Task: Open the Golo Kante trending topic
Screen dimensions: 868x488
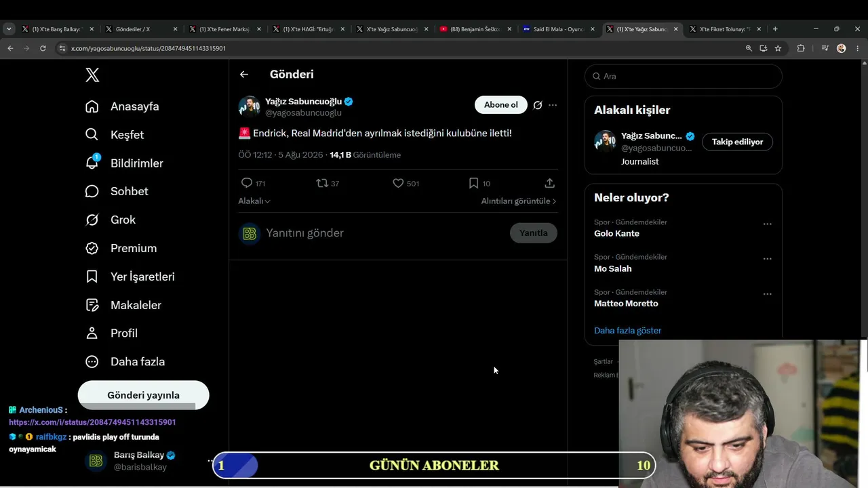Action: click(616, 234)
